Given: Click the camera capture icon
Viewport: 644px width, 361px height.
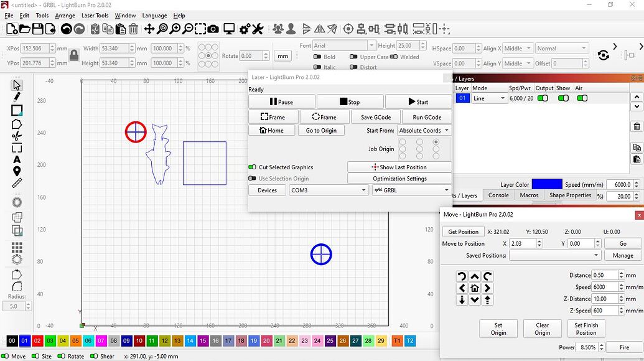Looking at the screenshot, I should coord(213,29).
